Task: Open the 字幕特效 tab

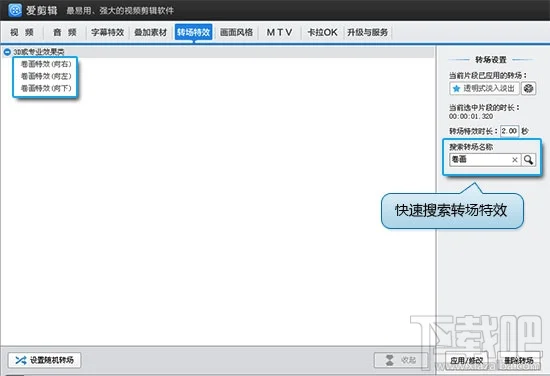Action: click(108, 32)
